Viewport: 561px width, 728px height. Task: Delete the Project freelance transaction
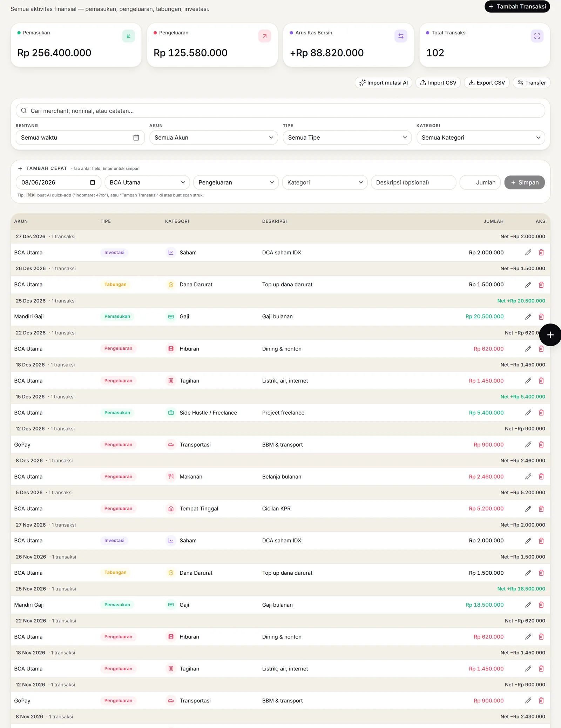coord(541,413)
